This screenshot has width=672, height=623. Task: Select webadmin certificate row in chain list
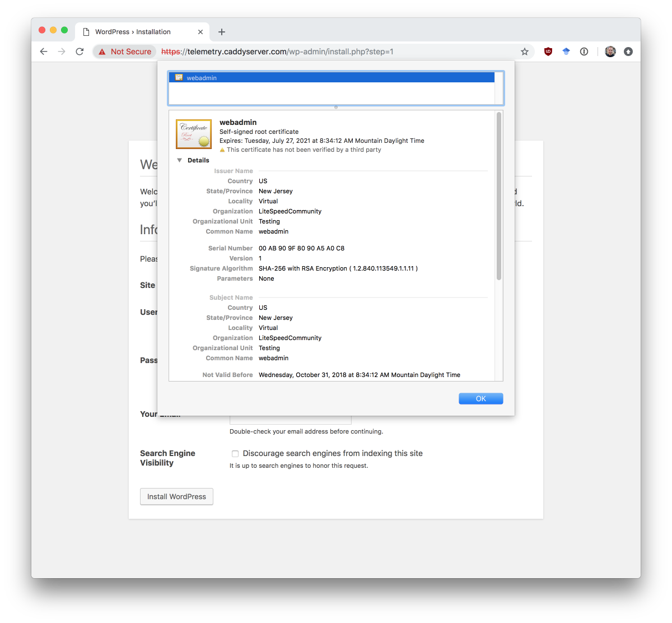tap(332, 78)
